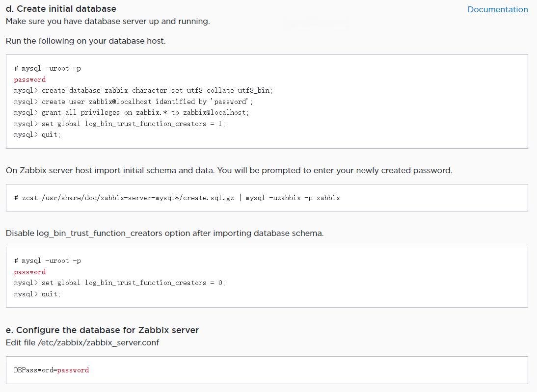Click '# mysql -uroot -p' in the disable-option code block
Viewport: 537px width, 392px height.
[48, 261]
